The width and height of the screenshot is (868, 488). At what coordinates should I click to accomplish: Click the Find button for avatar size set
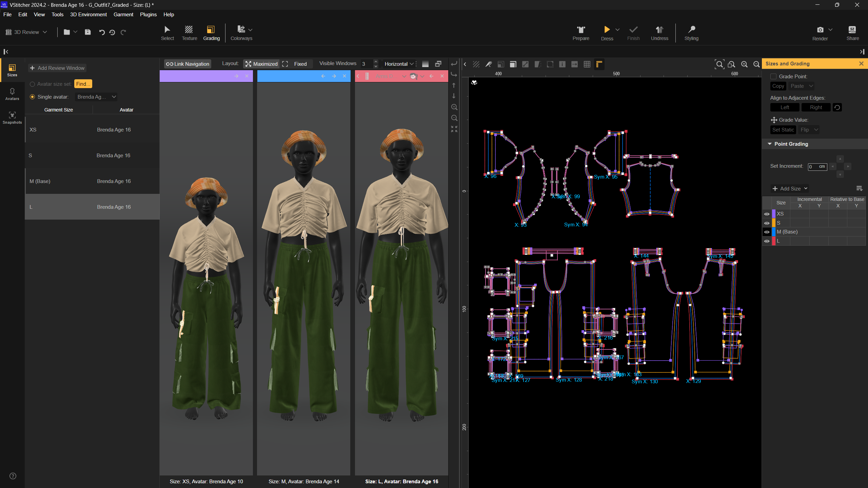tap(83, 84)
